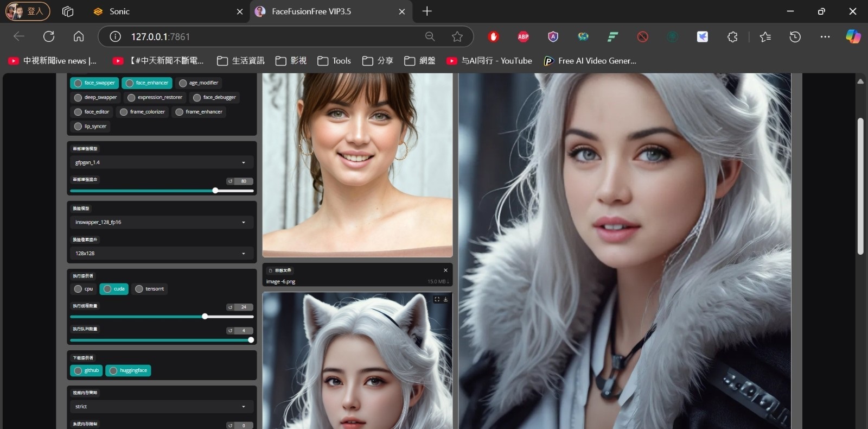868x429 pixels.
Task: Enable the age_modifier processor
Action: tap(199, 83)
